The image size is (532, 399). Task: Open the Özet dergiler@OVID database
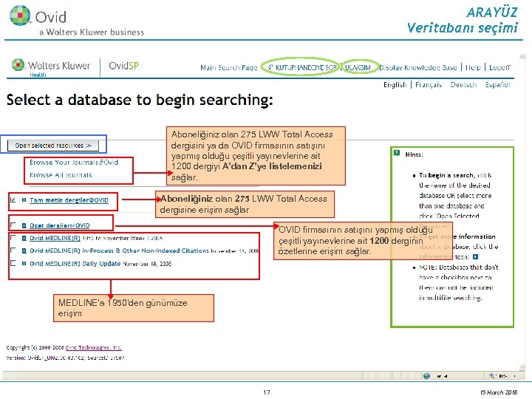point(60,225)
